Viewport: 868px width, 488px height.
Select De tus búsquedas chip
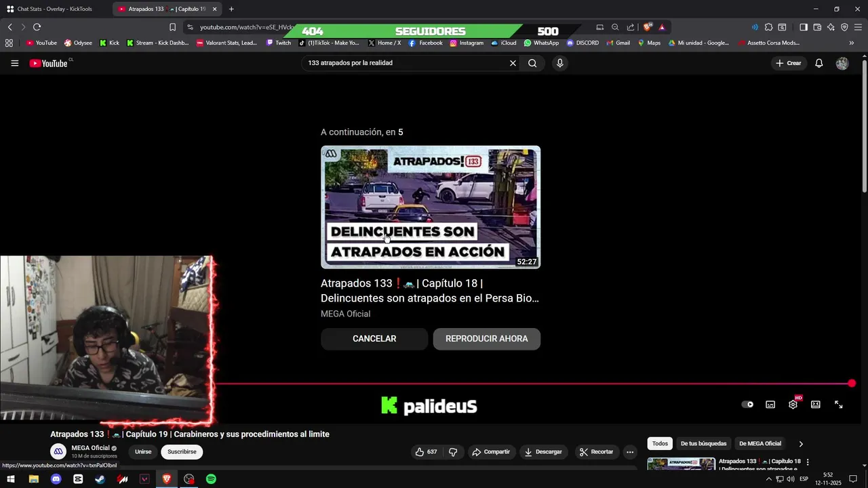coord(703,443)
